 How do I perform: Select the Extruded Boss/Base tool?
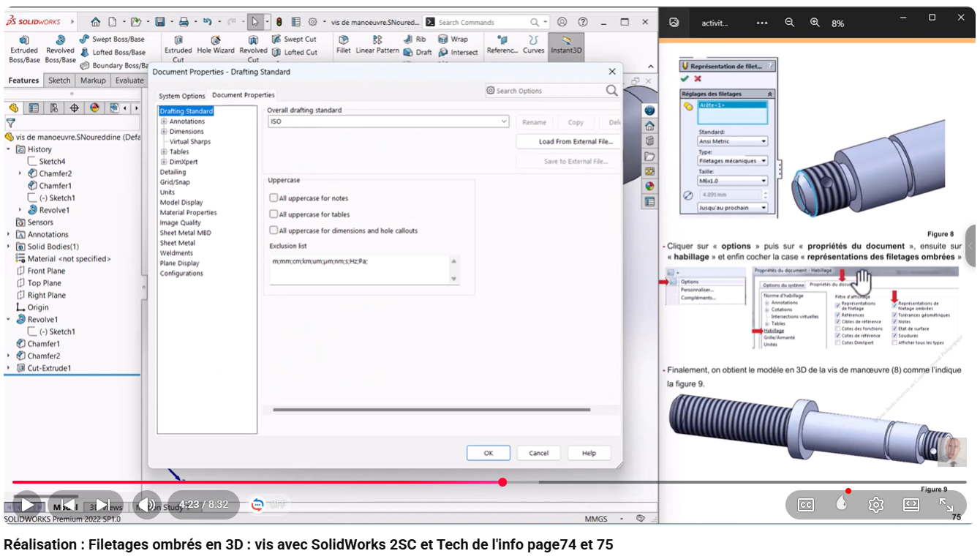point(24,50)
